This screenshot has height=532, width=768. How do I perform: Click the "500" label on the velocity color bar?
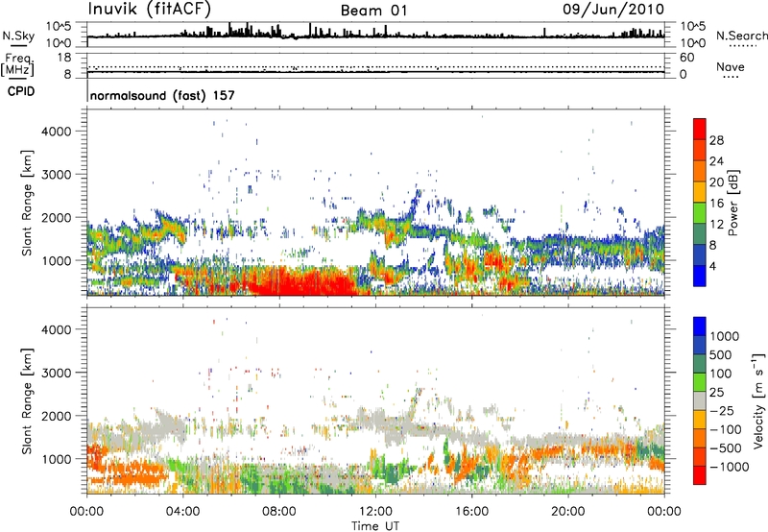(721, 354)
